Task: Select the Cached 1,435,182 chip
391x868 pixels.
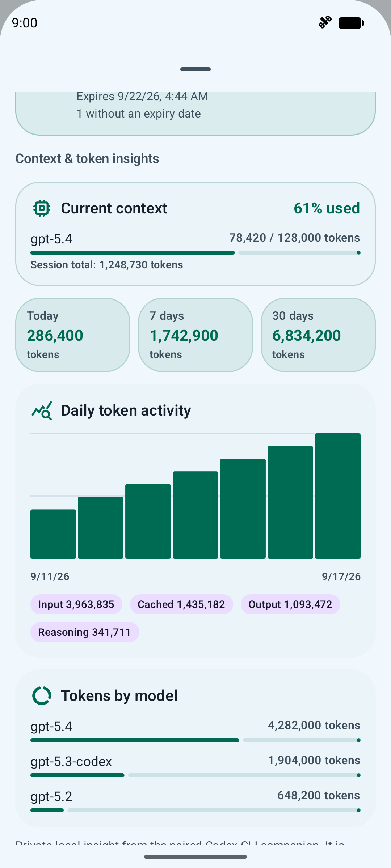Action: 181,604
